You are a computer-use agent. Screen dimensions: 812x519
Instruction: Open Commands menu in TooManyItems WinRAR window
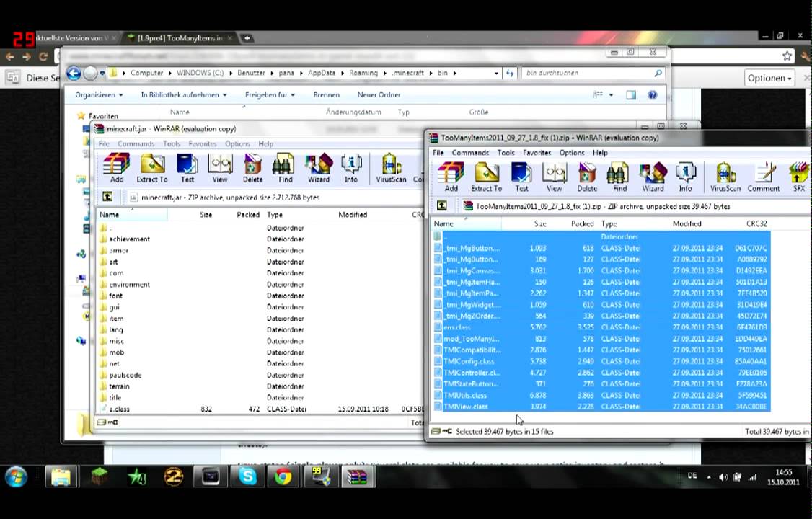[470, 153]
